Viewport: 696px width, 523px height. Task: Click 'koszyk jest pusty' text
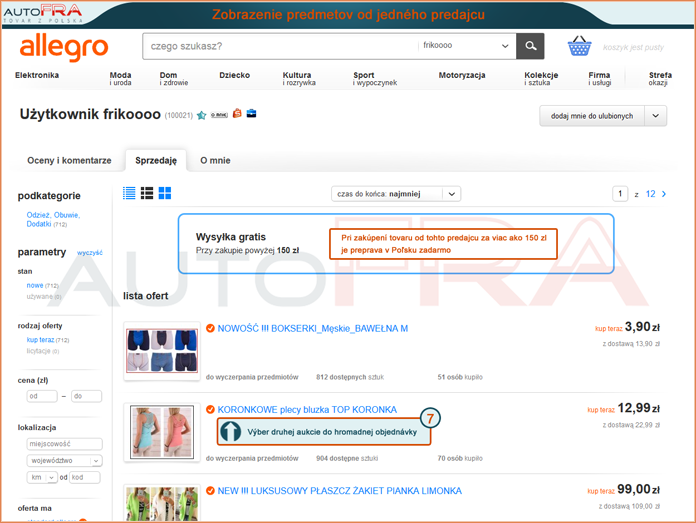point(633,47)
